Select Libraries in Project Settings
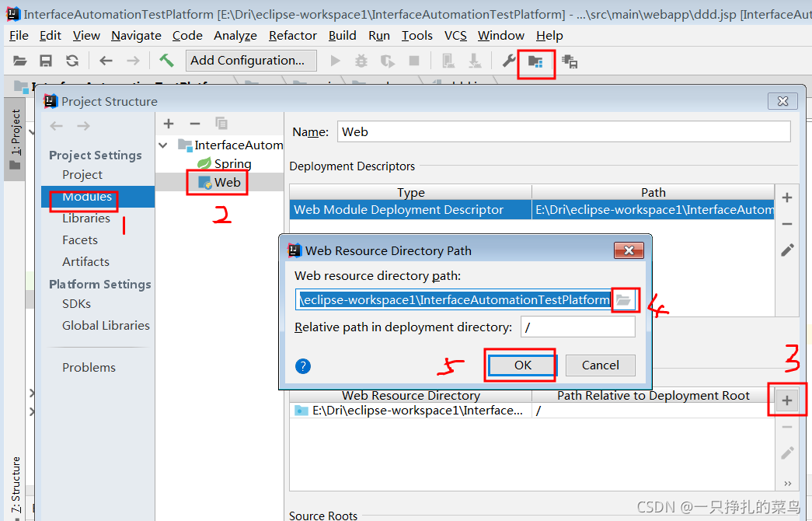The width and height of the screenshot is (812, 521). point(86,219)
